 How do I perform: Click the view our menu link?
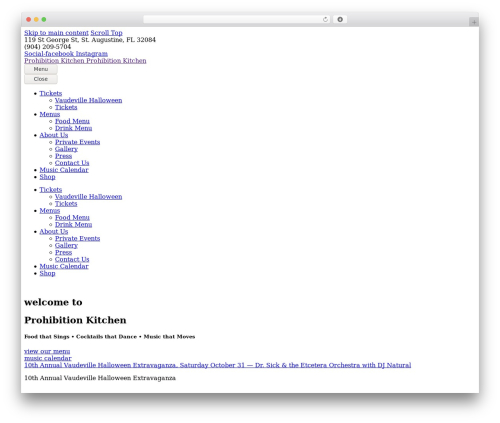click(47, 351)
